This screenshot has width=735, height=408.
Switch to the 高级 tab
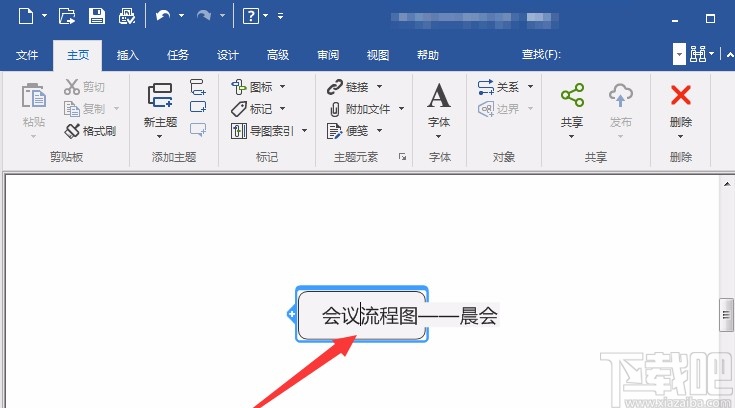point(278,55)
